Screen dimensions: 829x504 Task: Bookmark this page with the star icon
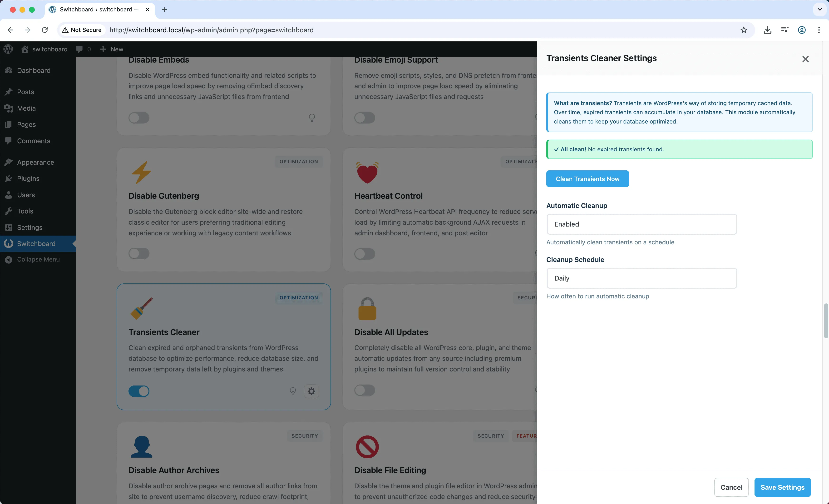[x=744, y=30]
